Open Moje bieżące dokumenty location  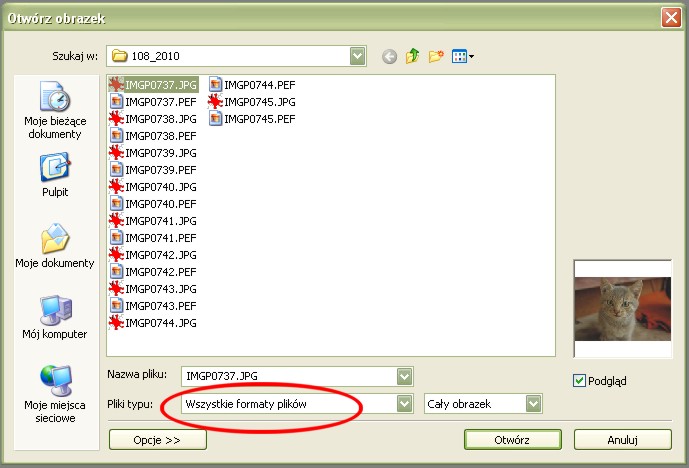pyautogui.click(x=54, y=111)
